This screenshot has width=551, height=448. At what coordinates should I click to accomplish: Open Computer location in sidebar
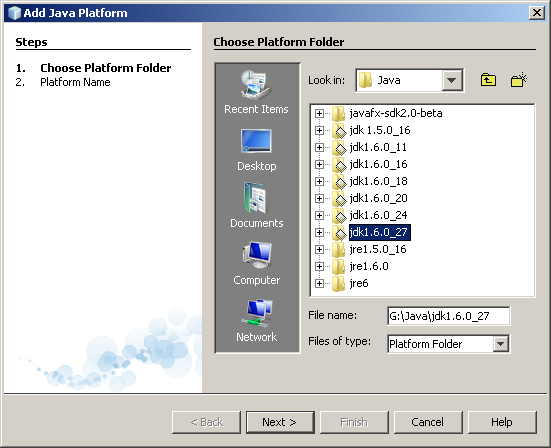pyautogui.click(x=256, y=264)
